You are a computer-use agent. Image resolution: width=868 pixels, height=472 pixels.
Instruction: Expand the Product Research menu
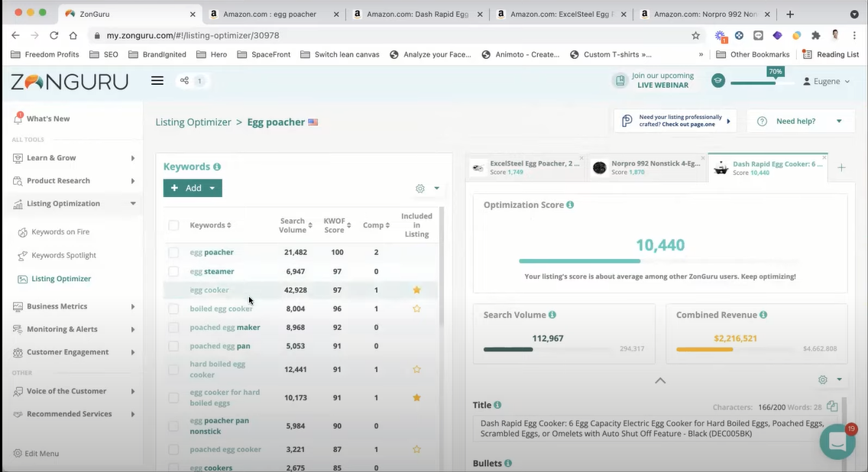point(133,181)
